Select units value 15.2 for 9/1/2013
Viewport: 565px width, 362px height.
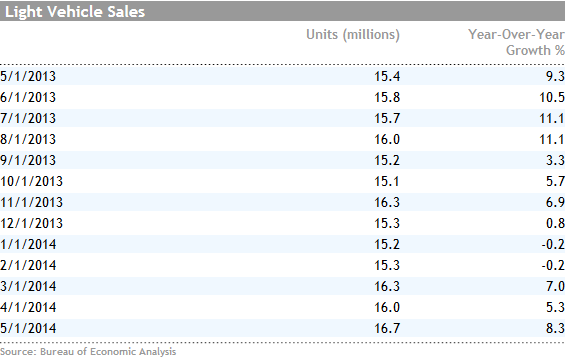[x=387, y=160]
